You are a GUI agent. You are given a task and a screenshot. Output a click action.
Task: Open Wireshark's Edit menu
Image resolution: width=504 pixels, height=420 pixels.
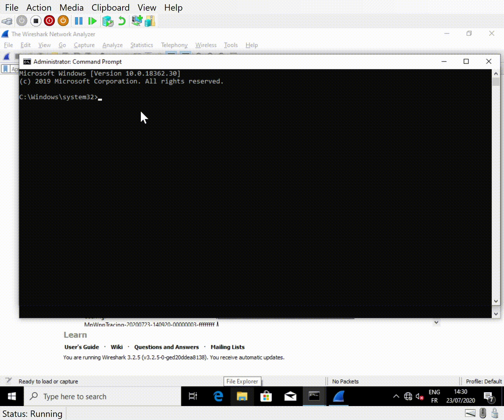pyautogui.click(x=26, y=45)
